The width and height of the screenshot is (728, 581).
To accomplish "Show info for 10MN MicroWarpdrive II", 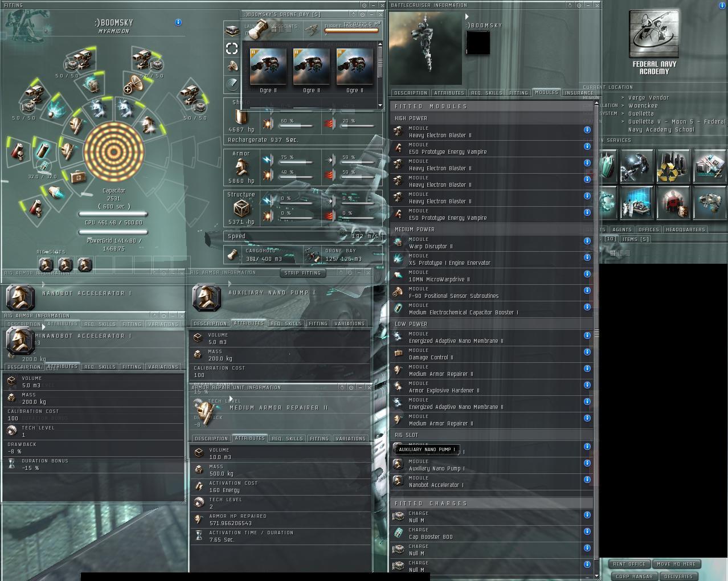I will click(587, 274).
